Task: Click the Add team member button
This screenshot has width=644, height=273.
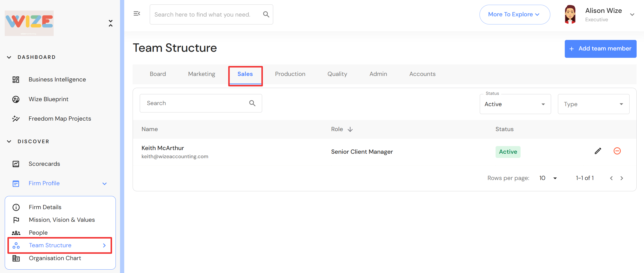Action: pos(600,49)
